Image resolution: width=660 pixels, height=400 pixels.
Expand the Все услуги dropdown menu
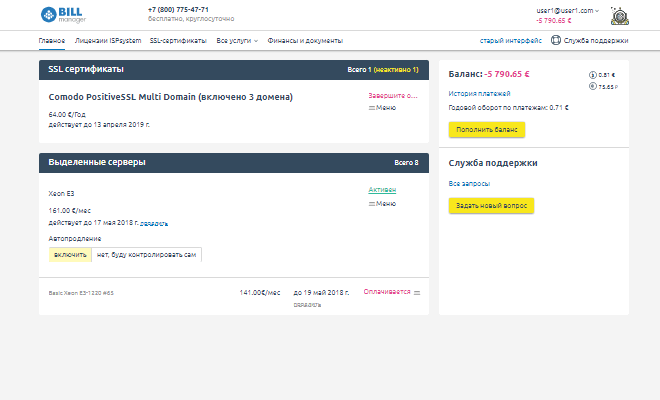click(237, 41)
